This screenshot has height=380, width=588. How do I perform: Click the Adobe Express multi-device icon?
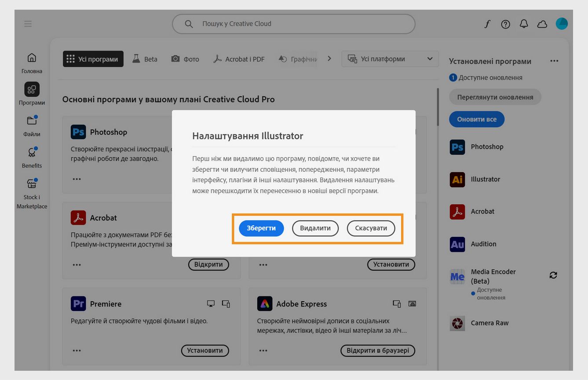click(397, 304)
